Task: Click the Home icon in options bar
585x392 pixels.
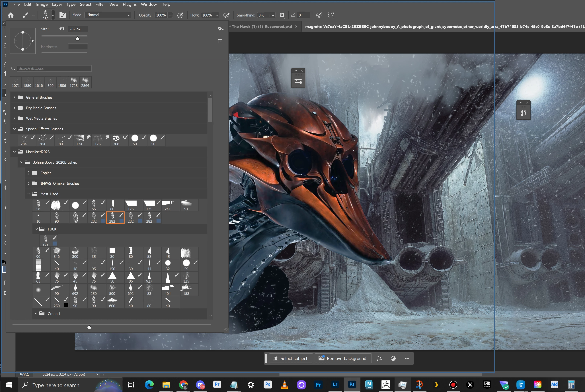Action: point(11,15)
